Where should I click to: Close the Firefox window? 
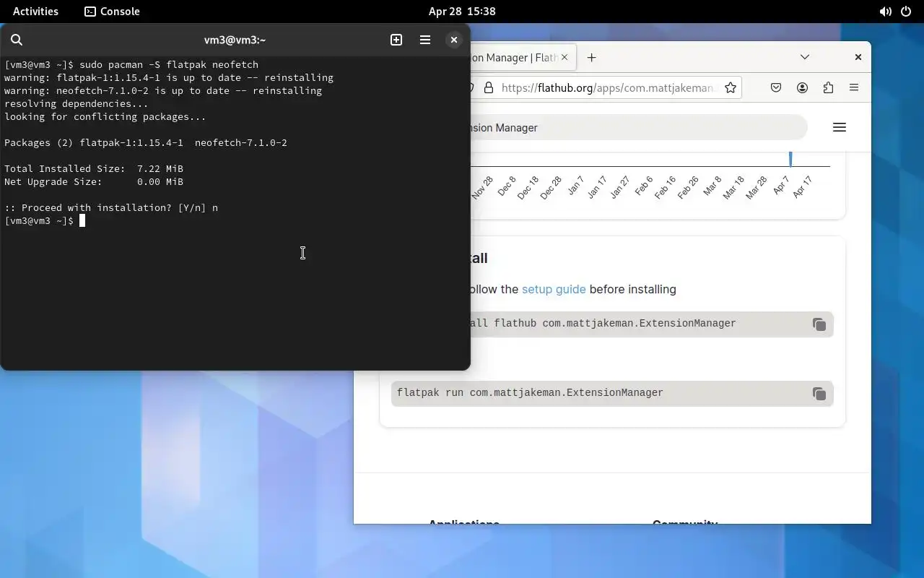click(858, 57)
